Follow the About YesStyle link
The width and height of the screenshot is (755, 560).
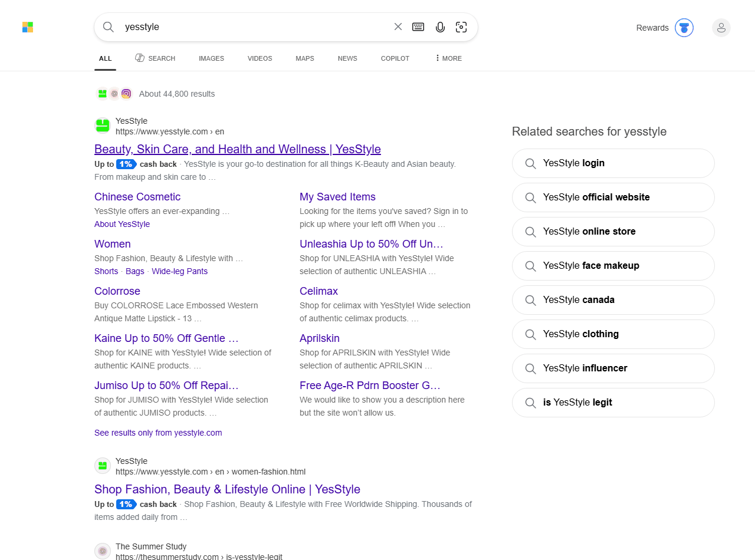pyautogui.click(x=122, y=224)
